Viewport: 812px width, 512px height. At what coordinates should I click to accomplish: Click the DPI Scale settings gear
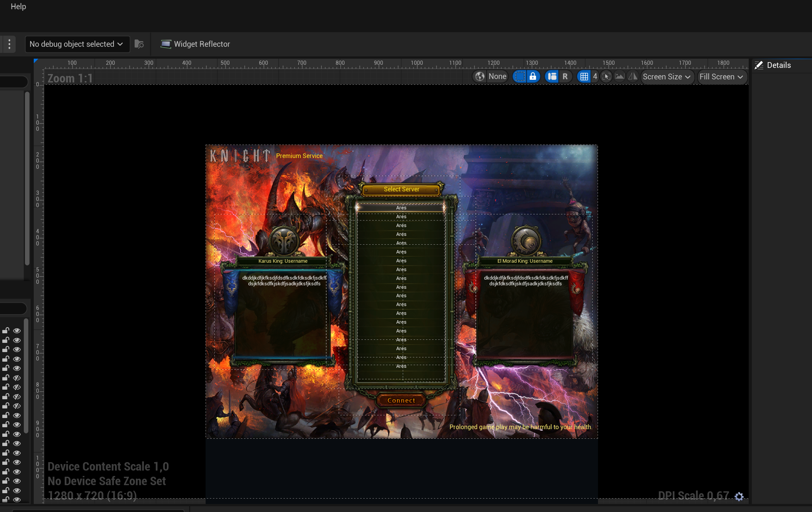[x=739, y=496]
